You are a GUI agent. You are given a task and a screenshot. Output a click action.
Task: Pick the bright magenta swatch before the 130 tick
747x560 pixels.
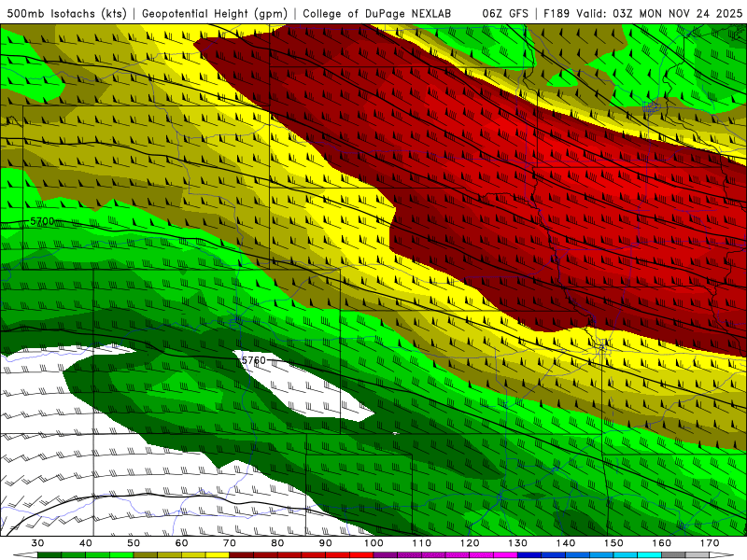(505, 555)
